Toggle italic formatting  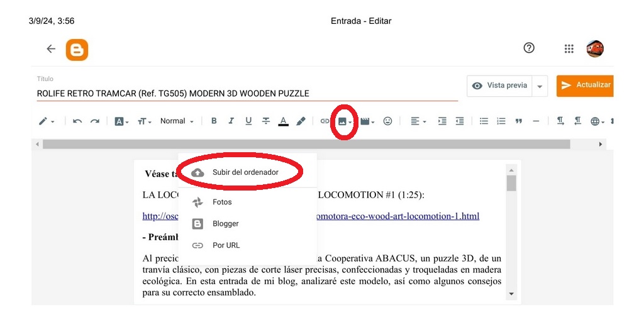click(231, 121)
